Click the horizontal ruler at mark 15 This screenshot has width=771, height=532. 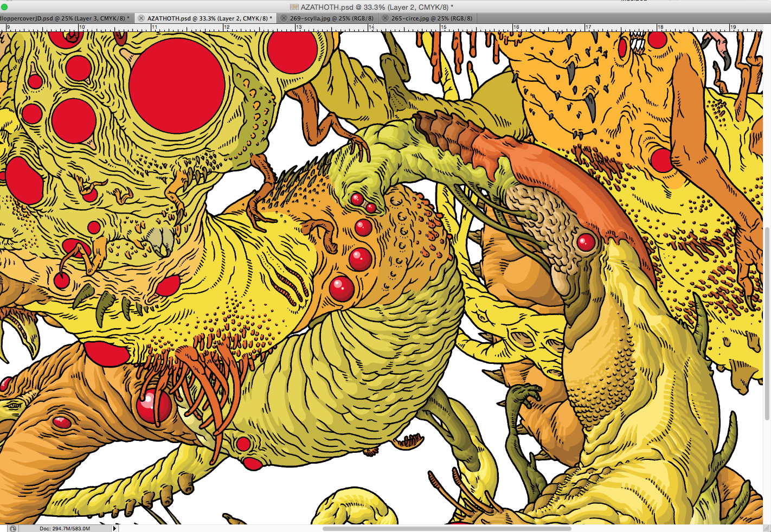[x=444, y=27]
